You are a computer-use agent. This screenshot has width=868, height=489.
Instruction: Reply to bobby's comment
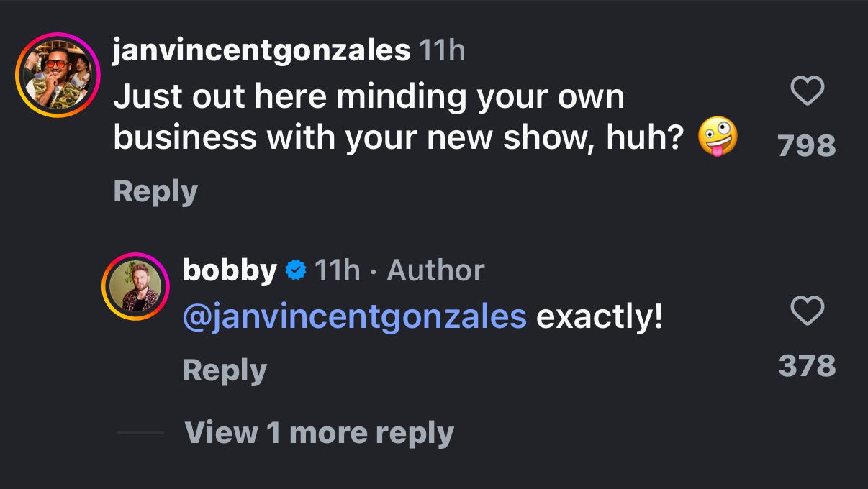tap(225, 370)
